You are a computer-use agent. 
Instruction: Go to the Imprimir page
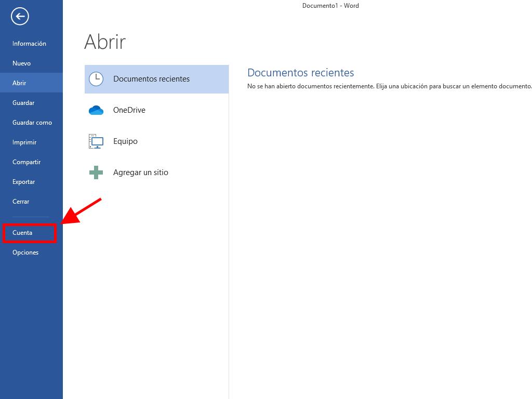click(24, 142)
